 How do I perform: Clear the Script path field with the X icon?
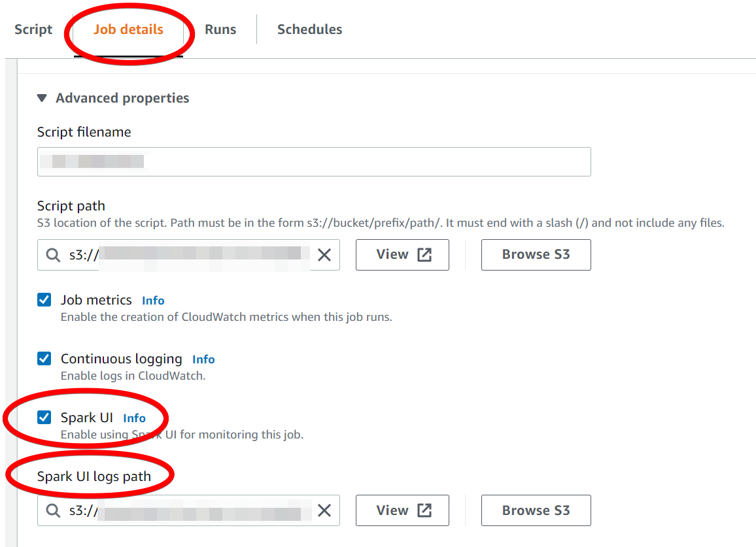[x=324, y=255]
